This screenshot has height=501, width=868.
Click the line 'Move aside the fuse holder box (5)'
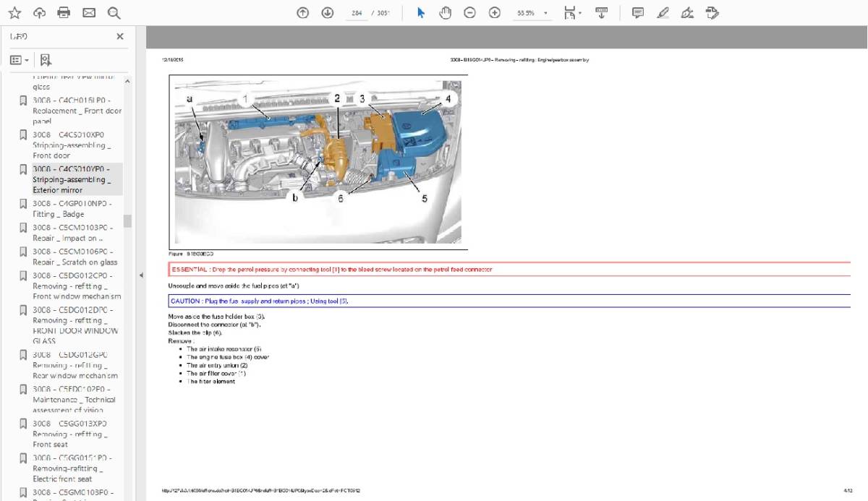[217, 317]
